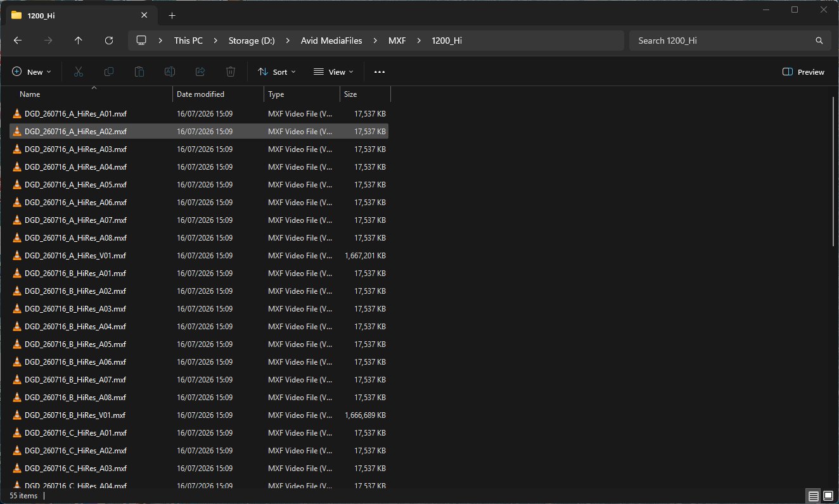Screen dimensions: 839x504
Task: Select file DGD_260716_B_HiRes_A08.mxf
Action: (199, 398)
